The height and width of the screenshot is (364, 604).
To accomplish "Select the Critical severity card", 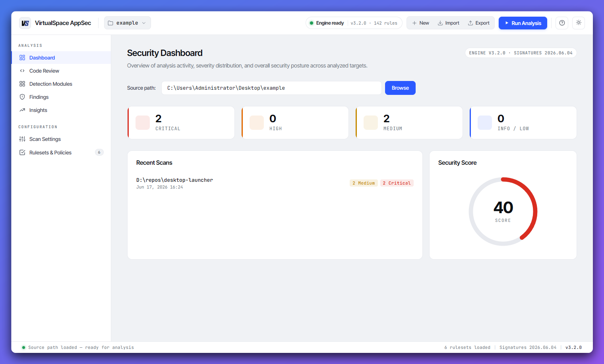I will [x=181, y=123].
